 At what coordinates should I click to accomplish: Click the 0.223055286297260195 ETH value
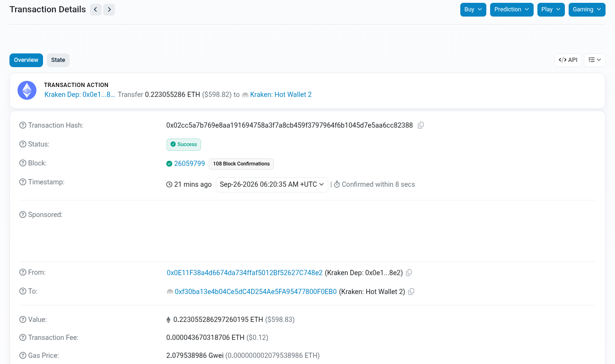pos(218,320)
